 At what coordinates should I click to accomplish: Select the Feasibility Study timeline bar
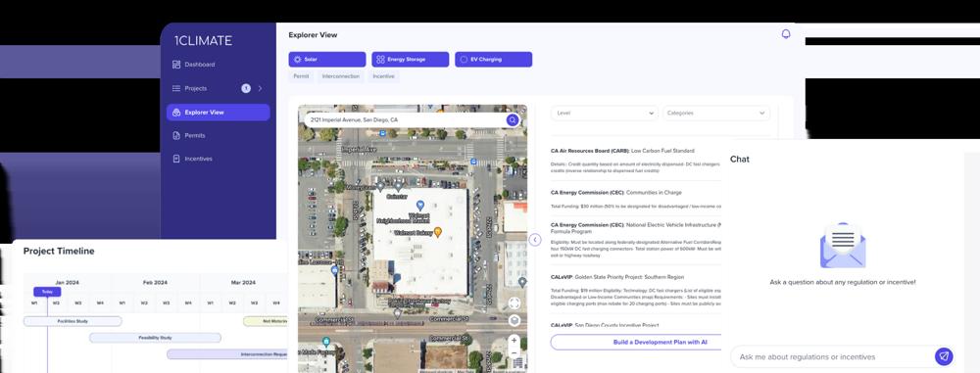click(155, 338)
